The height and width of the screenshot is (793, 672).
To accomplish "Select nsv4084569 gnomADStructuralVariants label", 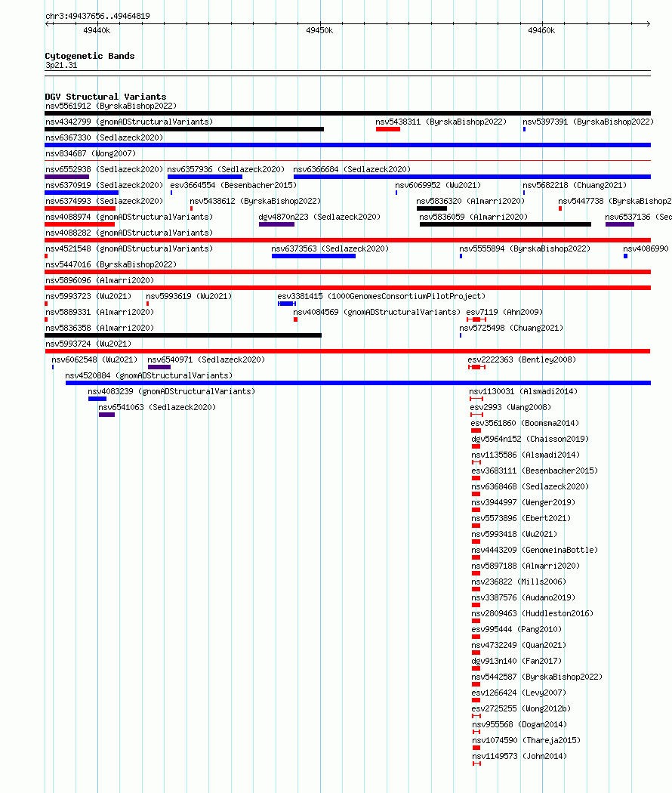I will [377, 312].
